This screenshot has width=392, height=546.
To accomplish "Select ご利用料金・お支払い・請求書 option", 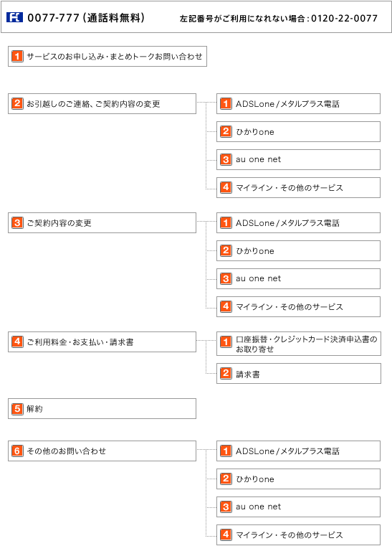I will [x=102, y=342].
